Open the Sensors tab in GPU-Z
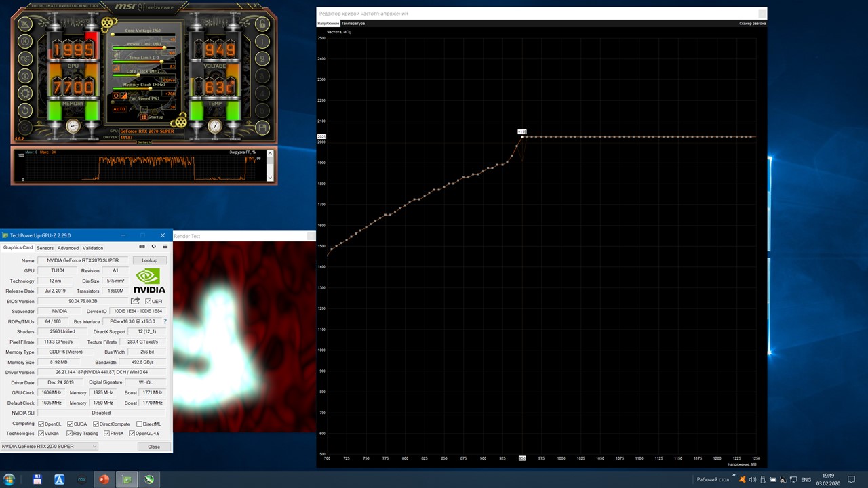This screenshot has height=488, width=868. point(45,248)
